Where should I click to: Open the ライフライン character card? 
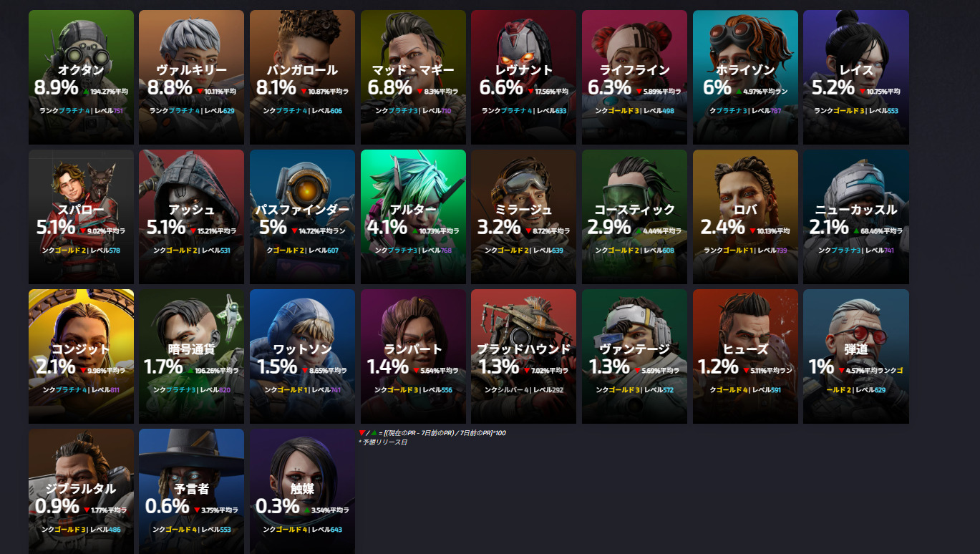634,77
